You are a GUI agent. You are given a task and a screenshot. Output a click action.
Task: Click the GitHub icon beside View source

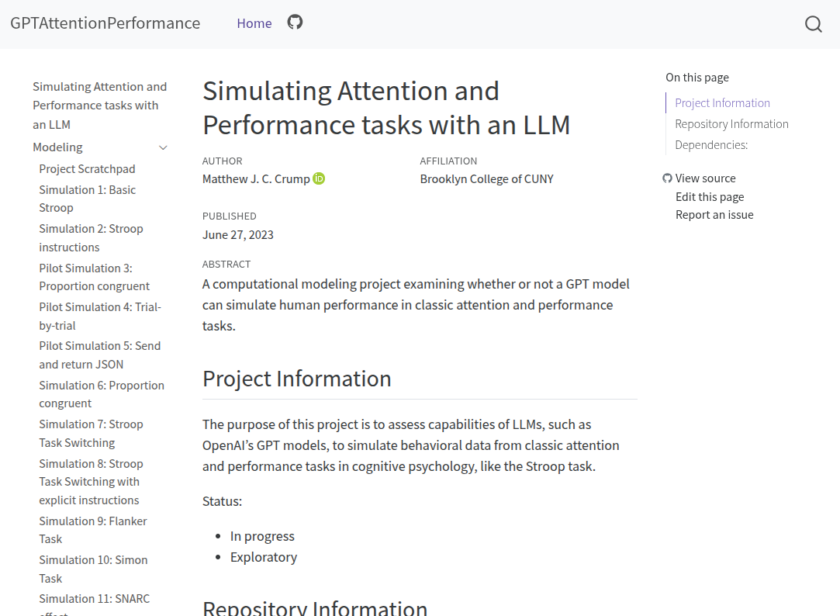pos(667,178)
